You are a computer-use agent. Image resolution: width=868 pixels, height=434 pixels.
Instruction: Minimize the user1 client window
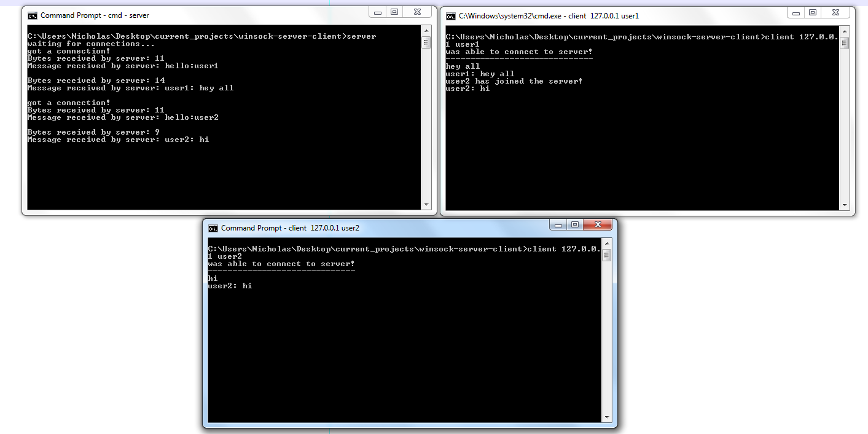tap(796, 12)
